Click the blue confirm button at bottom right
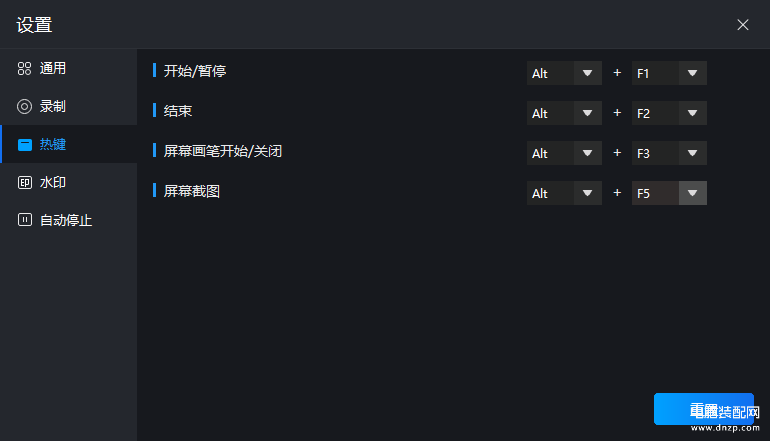The height and width of the screenshot is (441, 770). 704,409
